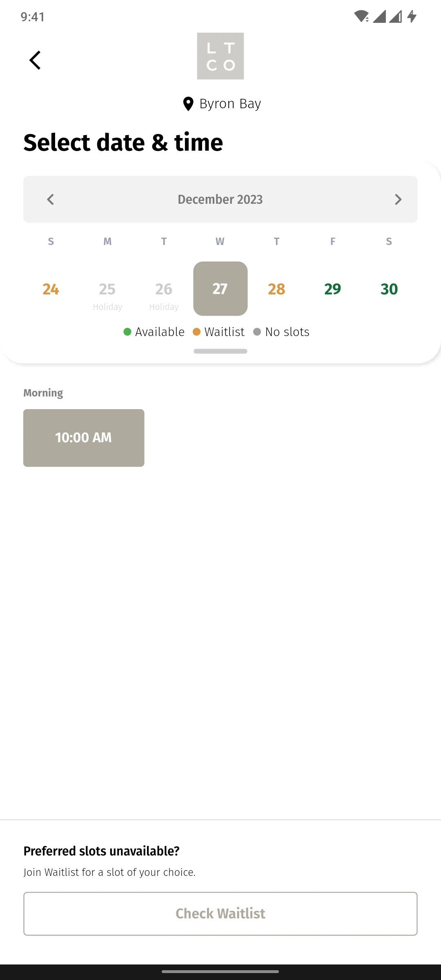Pick Saturday the 30th
Image resolution: width=441 pixels, height=980 pixels.
click(389, 289)
